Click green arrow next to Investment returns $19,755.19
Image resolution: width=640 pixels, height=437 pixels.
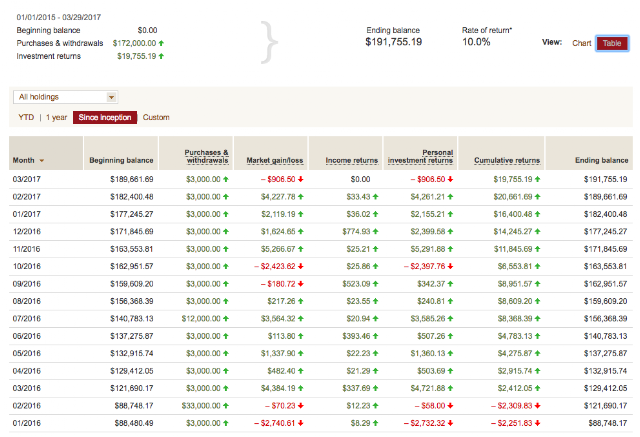(x=161, y=56)
